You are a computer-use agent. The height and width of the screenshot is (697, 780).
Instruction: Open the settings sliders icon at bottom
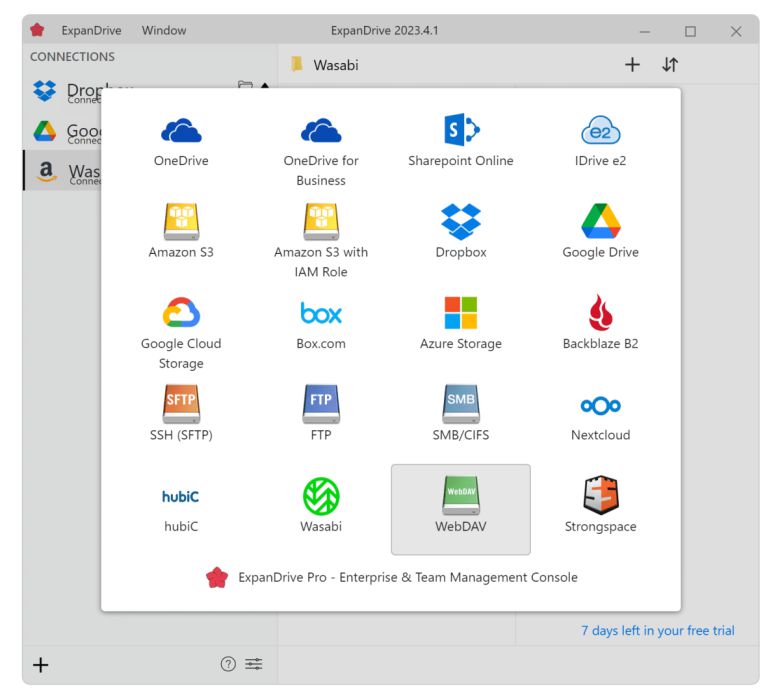pos(254,664)
